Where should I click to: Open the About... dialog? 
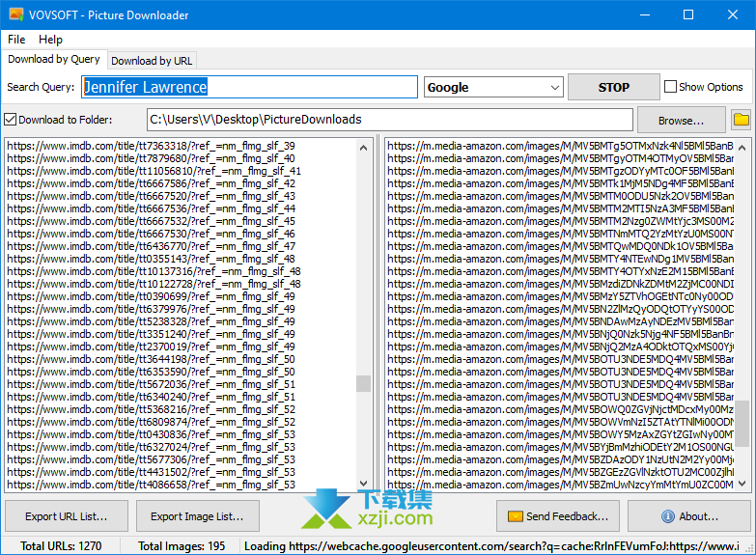pyautogui.click(x=689, y=516)
